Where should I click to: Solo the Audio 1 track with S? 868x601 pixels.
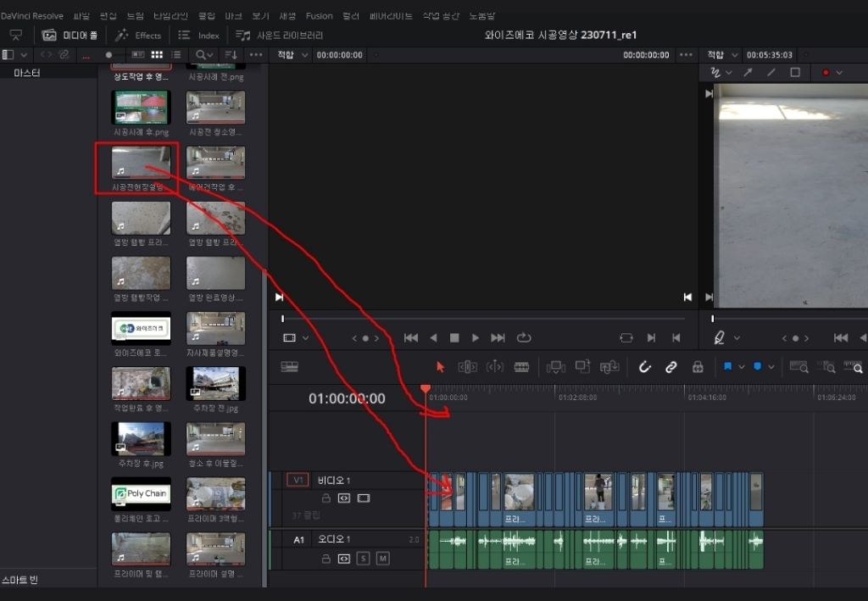363,559
